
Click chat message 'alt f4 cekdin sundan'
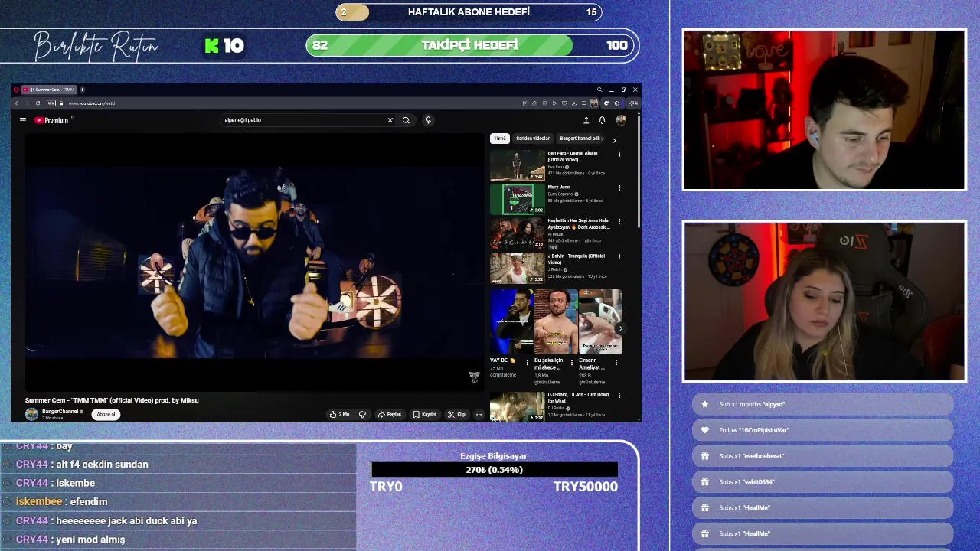pyautogui.click(x=102, y=465)
